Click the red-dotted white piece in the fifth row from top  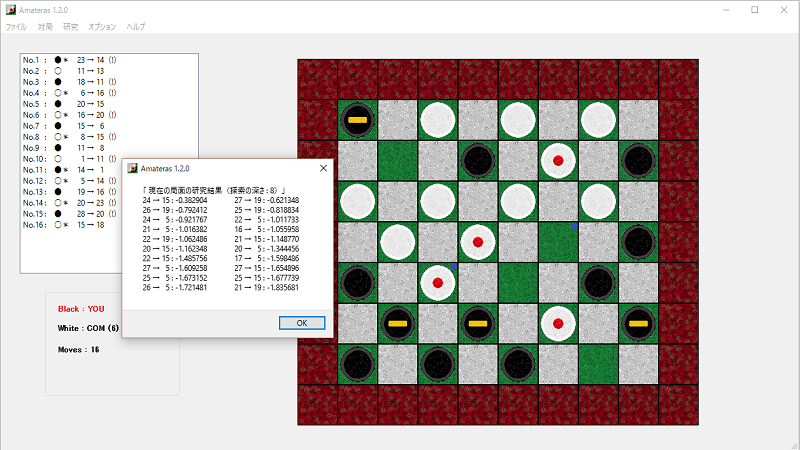click(x=438, y=282)
